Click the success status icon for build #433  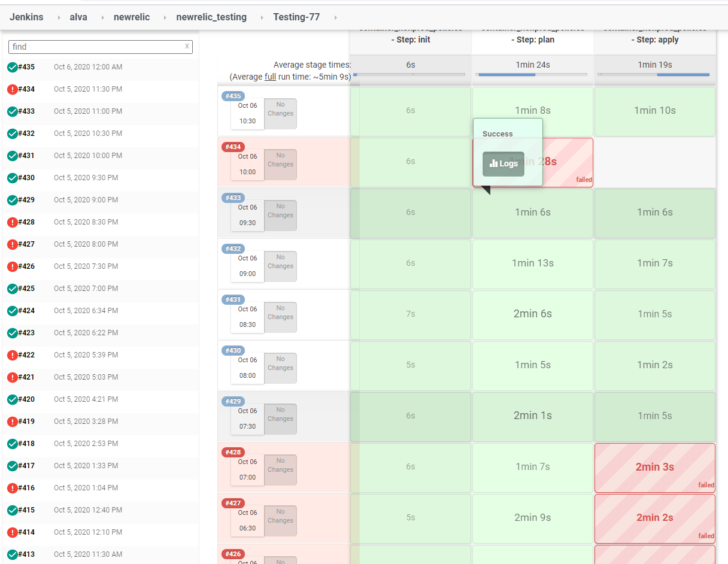[x=13, y=111]
